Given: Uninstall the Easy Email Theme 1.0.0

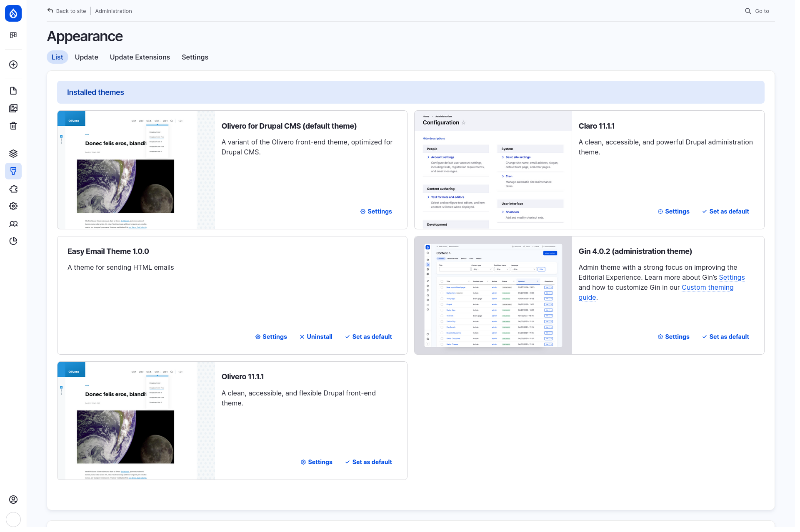Looking at the screenshot, I should click(x=319, y=337).
